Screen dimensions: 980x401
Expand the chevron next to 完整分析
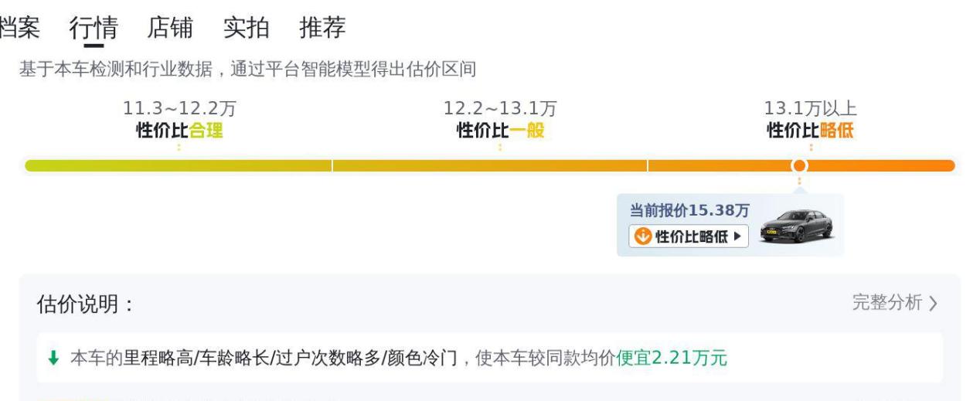pyautogui.click(x=933, y=304)
